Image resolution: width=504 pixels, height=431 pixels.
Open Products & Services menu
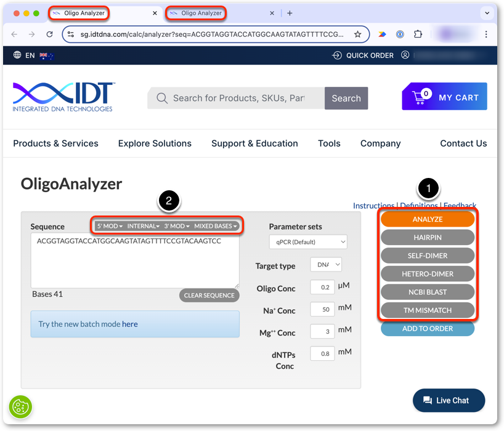pyautogui.click(x=55, y=143)
